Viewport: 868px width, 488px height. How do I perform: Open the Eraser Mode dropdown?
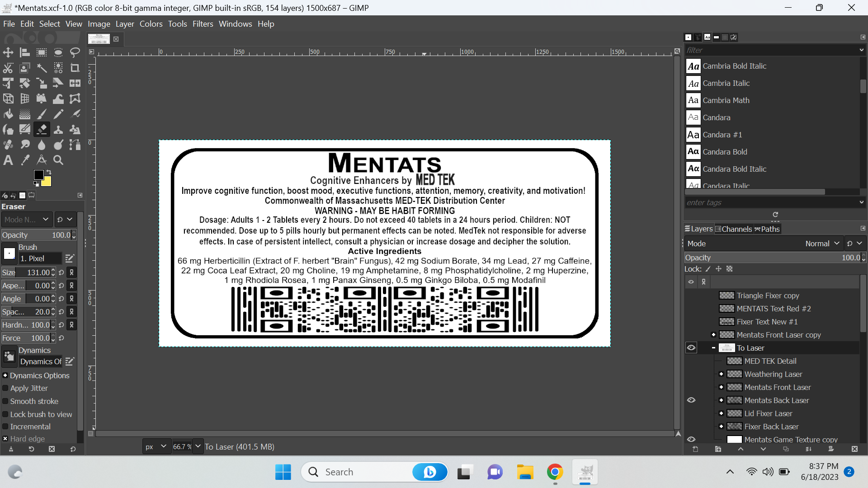[27, 220]
